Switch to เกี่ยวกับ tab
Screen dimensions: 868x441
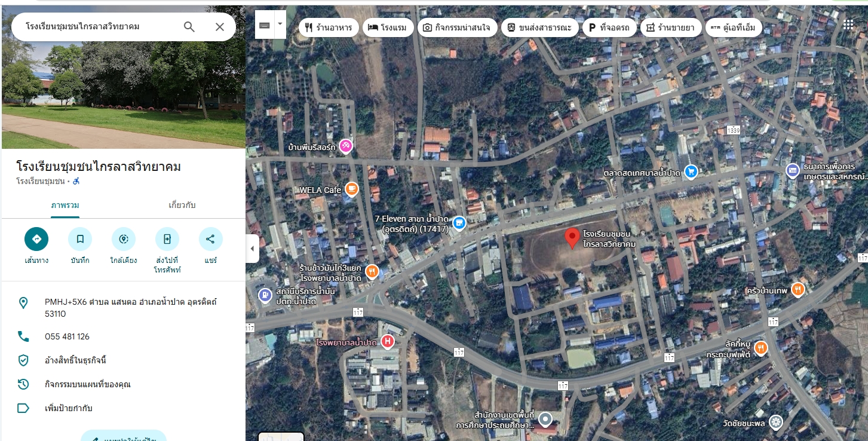tap(182, 205)
